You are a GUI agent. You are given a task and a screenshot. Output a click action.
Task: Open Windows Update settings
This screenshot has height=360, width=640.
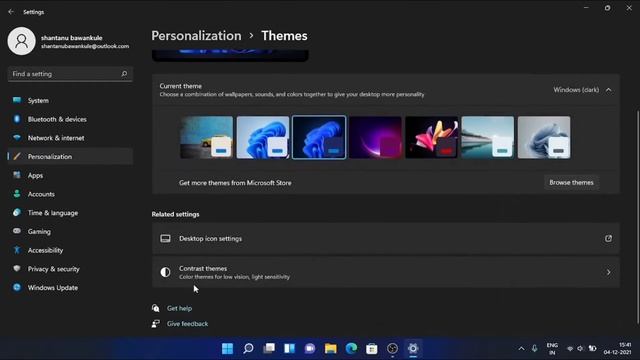70,288
